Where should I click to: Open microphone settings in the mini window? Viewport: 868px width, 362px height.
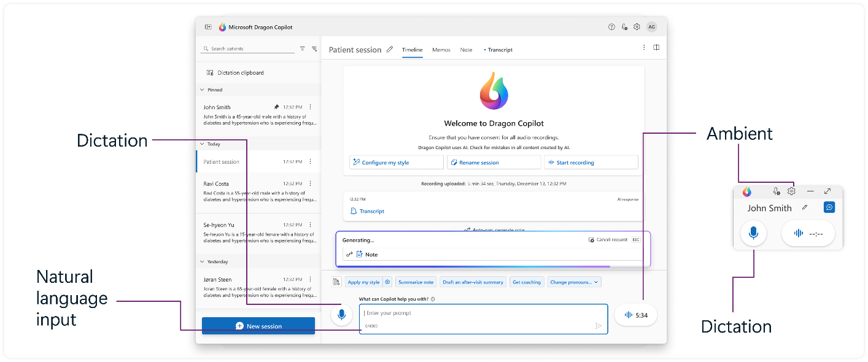777,191
